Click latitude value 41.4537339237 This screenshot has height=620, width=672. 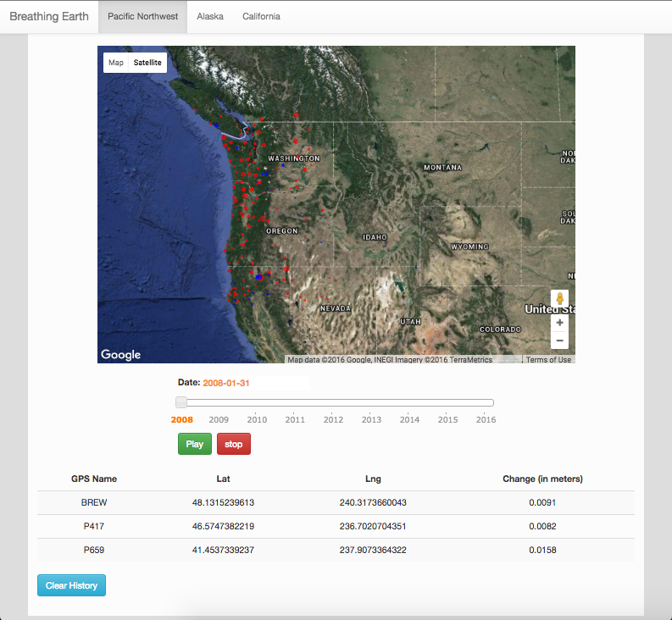pos(223,550)
